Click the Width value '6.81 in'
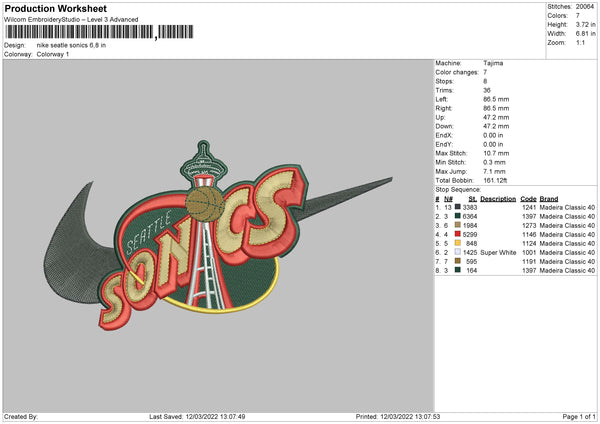The height and width of the screenshot is (424, 600). pos(585,34)
